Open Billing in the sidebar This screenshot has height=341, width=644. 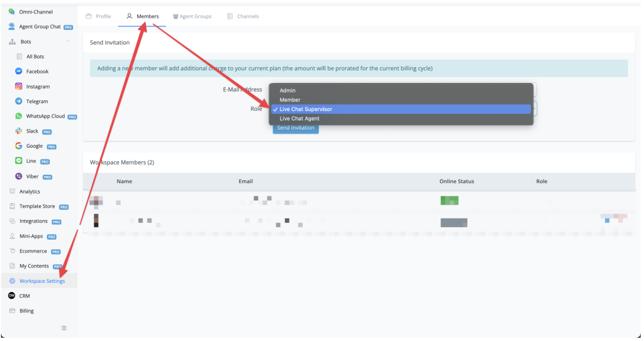coord(26,311)
